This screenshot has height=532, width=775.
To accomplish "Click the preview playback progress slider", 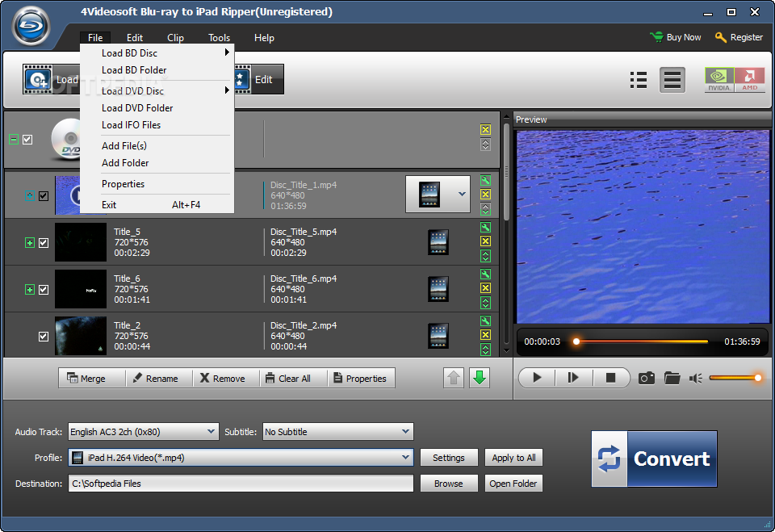I will (x=642, y=341).
